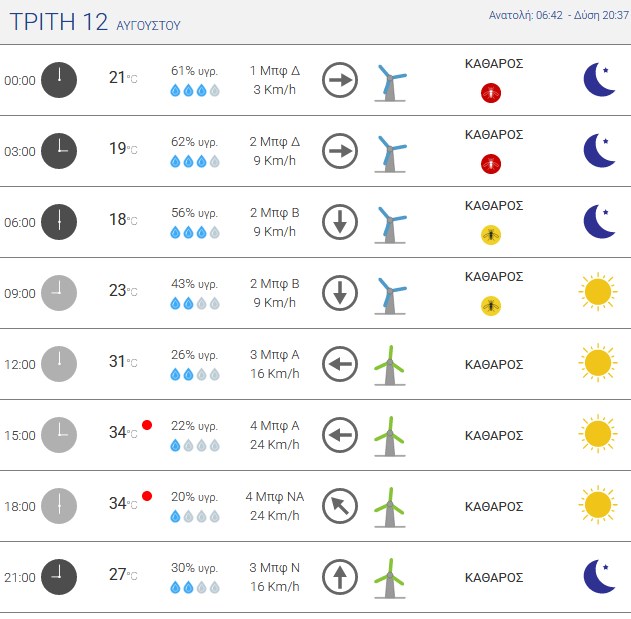This screenshot has height=619, width=631.
Task: Click the 34°C temperature at 18:00
Action: tap(123, 503)
